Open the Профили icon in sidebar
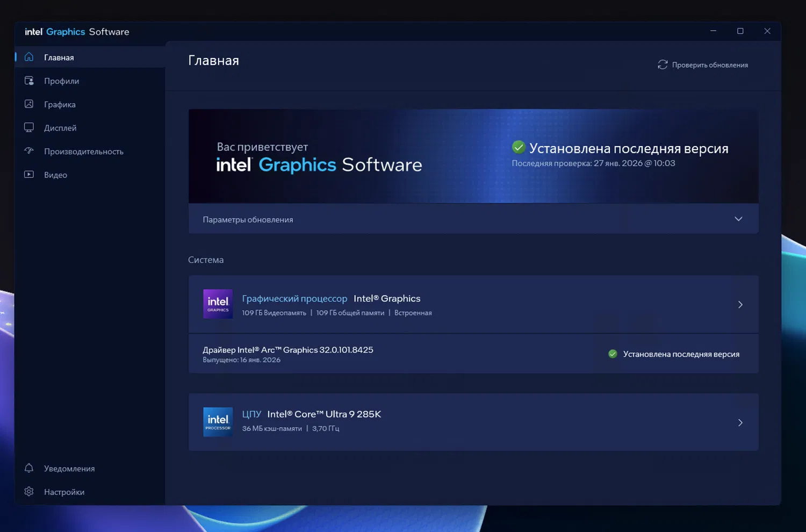 [29, 81]
